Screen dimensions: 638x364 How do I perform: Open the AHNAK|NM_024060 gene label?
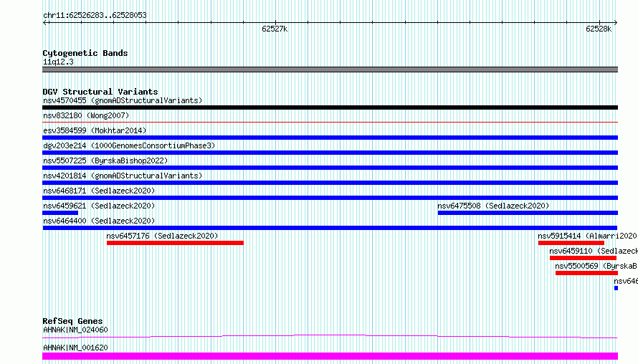pyautogui.click(x=75, y=330)
